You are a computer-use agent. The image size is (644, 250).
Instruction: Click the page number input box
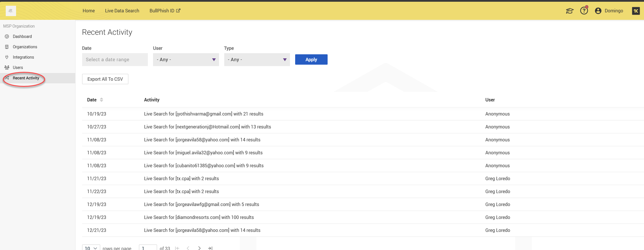[x=148, y=248]
